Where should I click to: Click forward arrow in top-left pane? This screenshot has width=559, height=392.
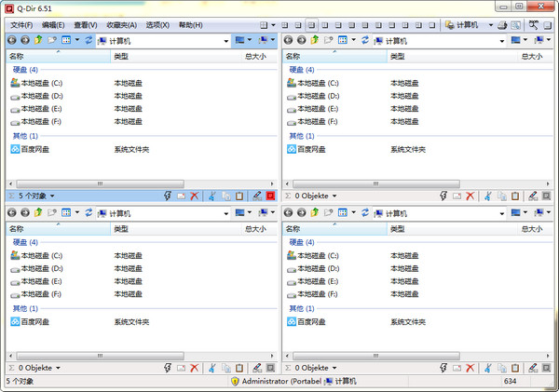[25, 40]
